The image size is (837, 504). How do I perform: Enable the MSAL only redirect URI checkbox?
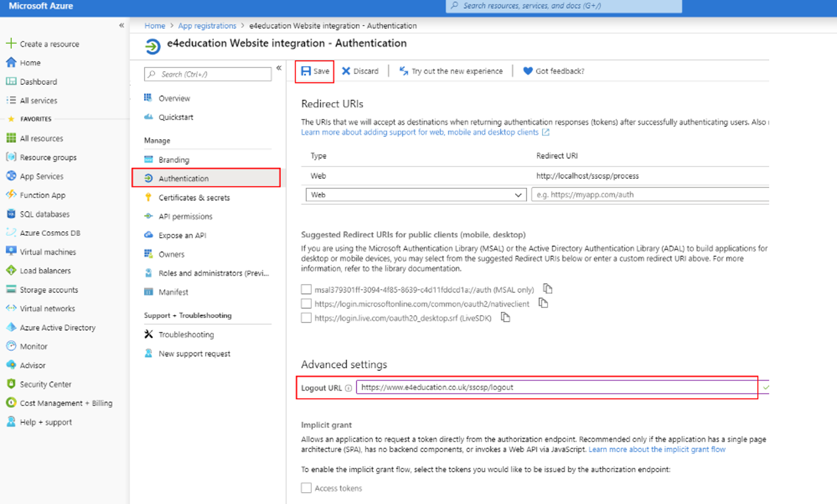tap(306, 289)
